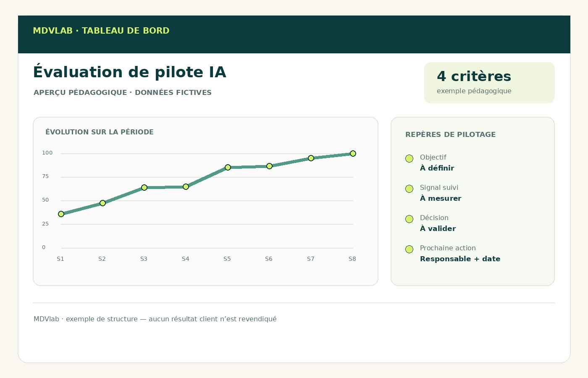Click the title "Évaluation de pilote IA"

[130, 72]
